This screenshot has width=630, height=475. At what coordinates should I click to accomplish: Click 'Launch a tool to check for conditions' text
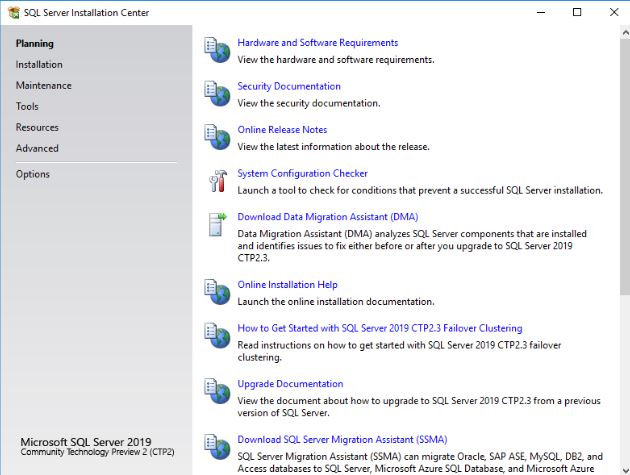click(420, 190)
